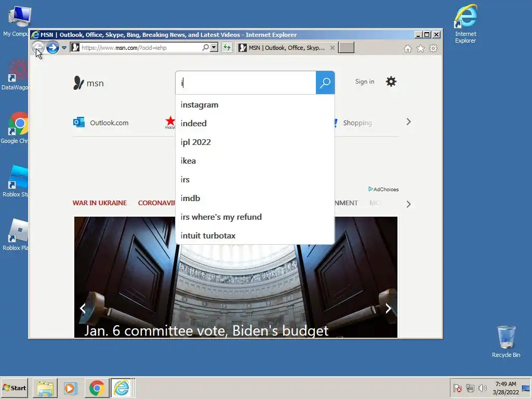532x399 pixels.
Task: Click the Internet Explorer forward arrow button
Action: pyautogui.click(x=52, y=47)
